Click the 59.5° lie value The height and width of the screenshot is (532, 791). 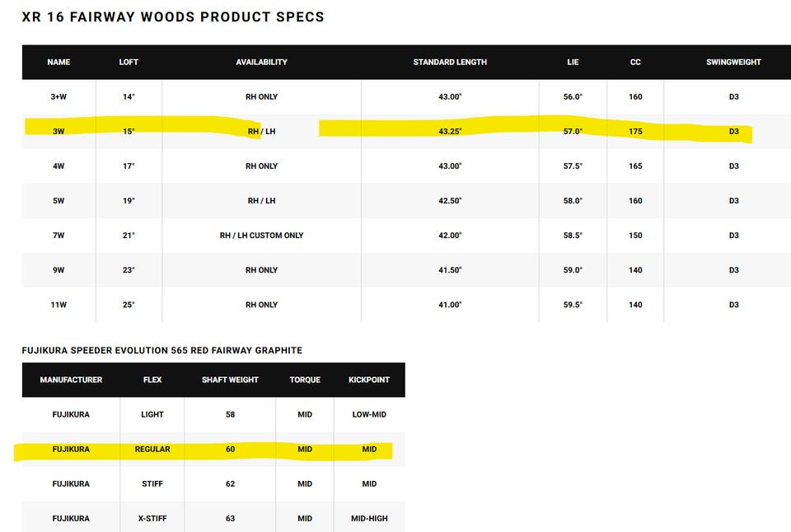click(x=573, y=305)
